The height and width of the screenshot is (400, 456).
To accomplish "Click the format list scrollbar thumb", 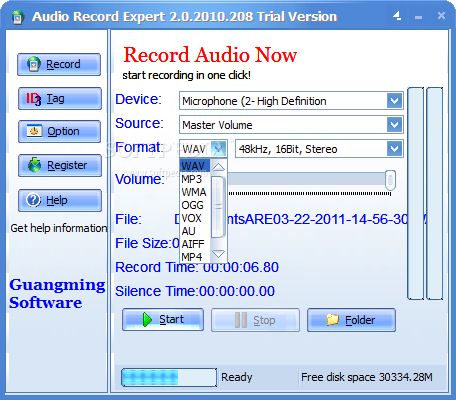I will point(218,207).
